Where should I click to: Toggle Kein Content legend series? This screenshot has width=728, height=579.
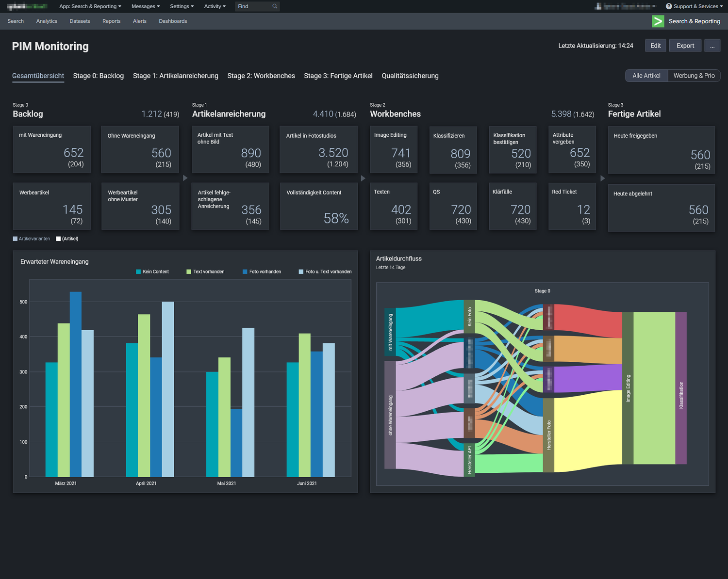pos(152,272)
